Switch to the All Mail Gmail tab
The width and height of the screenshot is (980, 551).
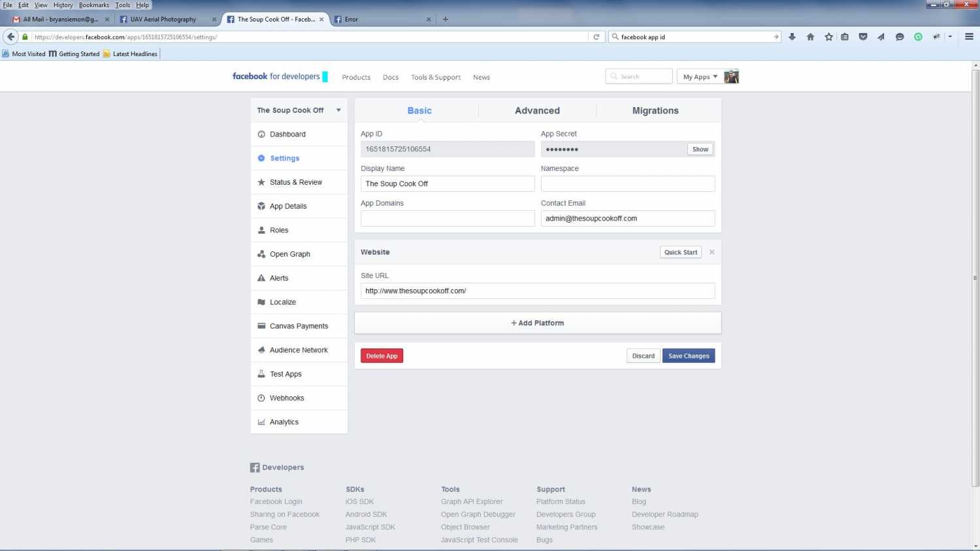[61, 19]
